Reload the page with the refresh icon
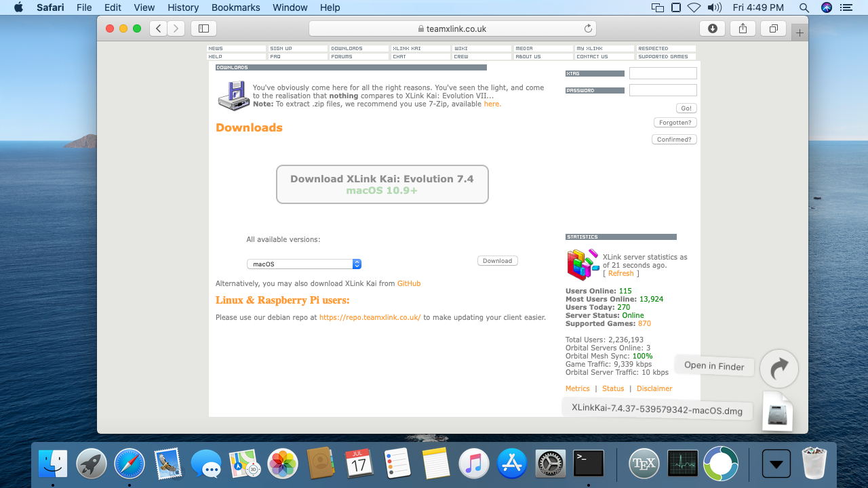Screen dimensions: 868x488 (588, 28)
